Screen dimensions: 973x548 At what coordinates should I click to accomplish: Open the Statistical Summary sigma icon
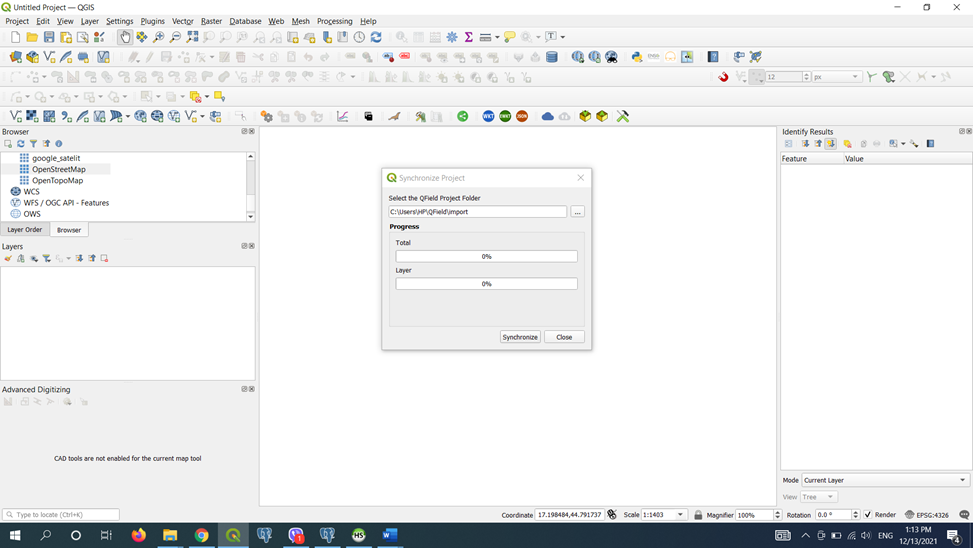click(x=469, y=37)
